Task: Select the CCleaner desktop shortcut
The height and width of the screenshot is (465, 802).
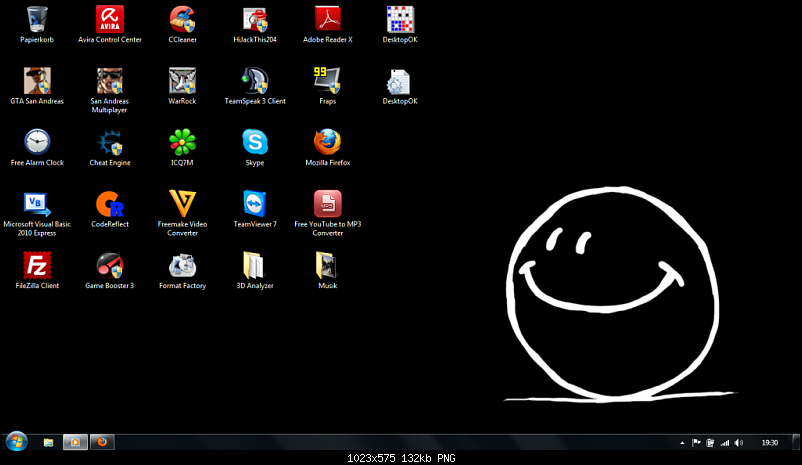Action: pos(183,19)
